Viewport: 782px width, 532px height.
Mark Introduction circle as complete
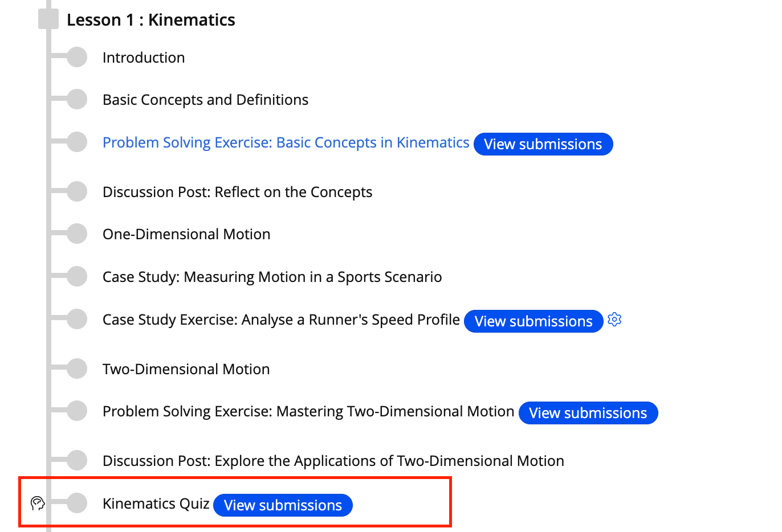[x=77, y=57]
